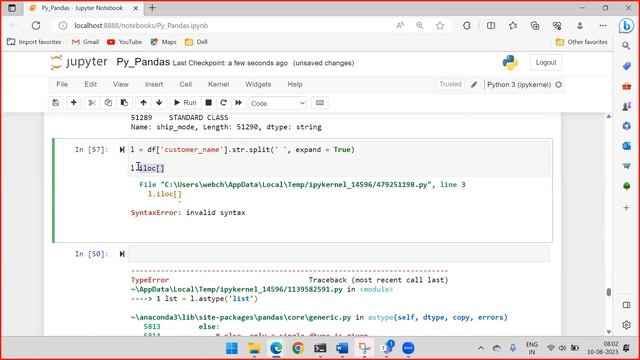Interrupt the kernel with the stop icon
640x360 pixels.
pyautogui.click(x=209, y=103)
